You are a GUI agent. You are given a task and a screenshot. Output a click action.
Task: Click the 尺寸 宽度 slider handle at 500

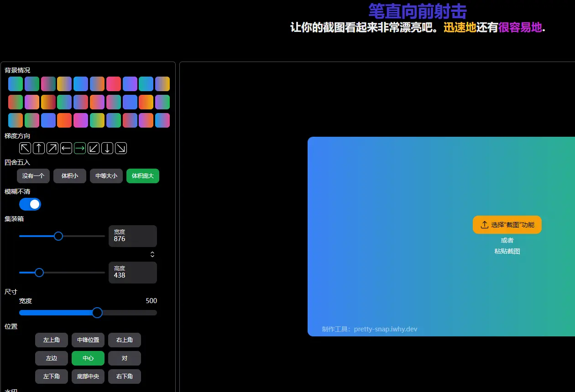click(97, 313)
